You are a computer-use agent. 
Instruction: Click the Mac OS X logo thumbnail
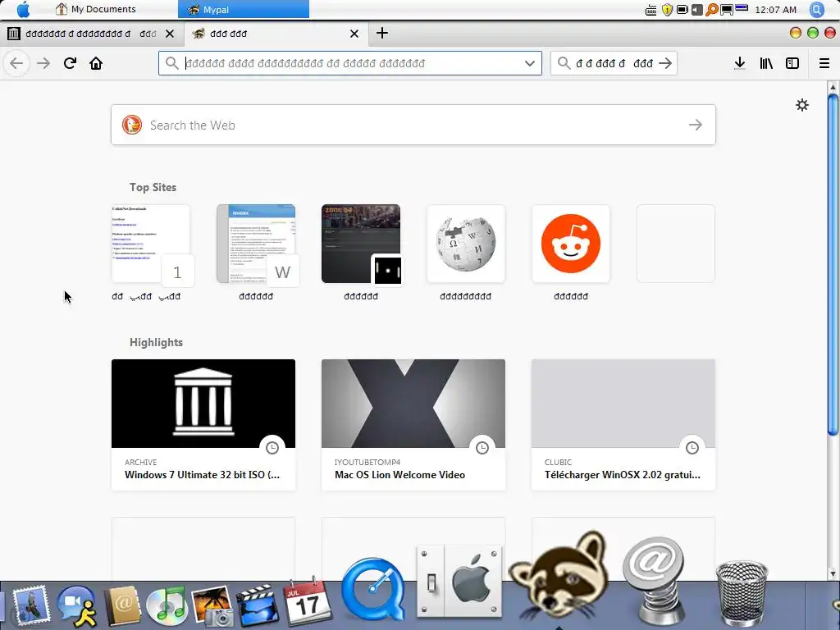click(x=413, y=404)
